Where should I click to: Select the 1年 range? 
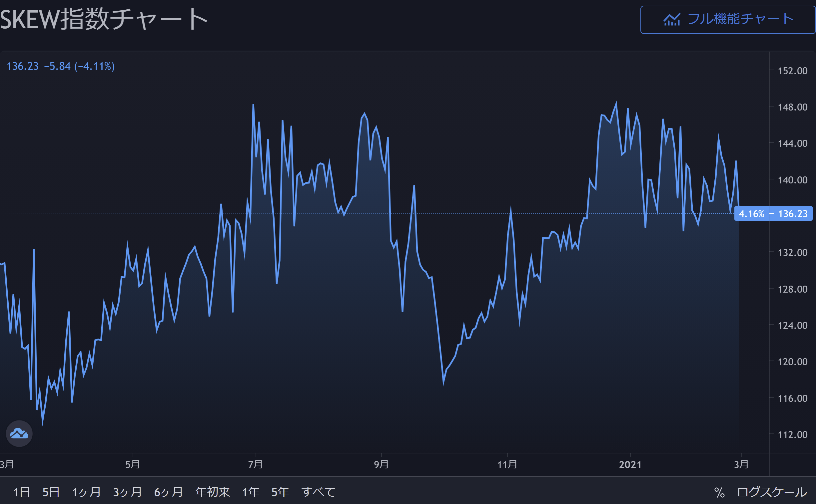[251, 492]
